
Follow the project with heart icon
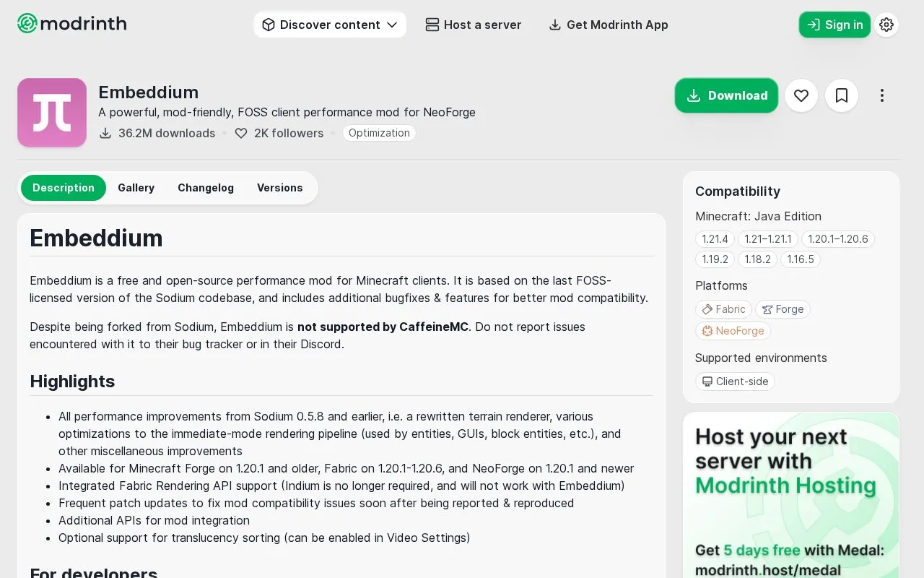801,95
